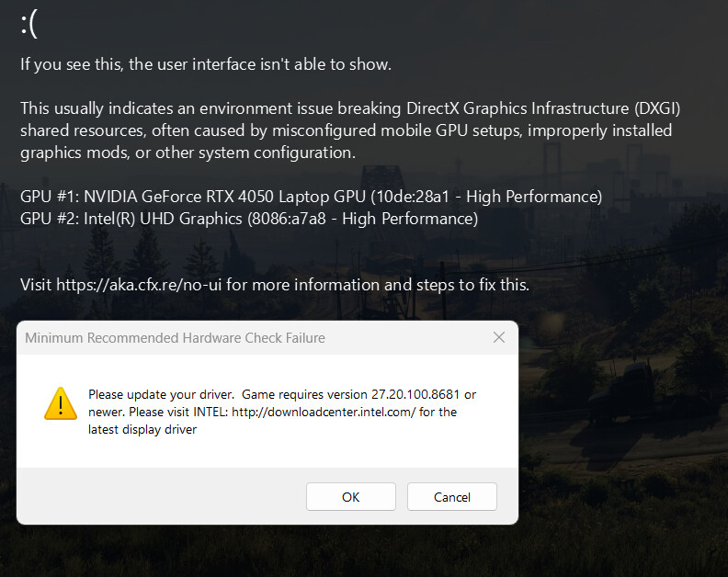This screenshot has height=577, width=728.
Task: Click the 10de:28a1 device ID text
Action: click(413, 197)
